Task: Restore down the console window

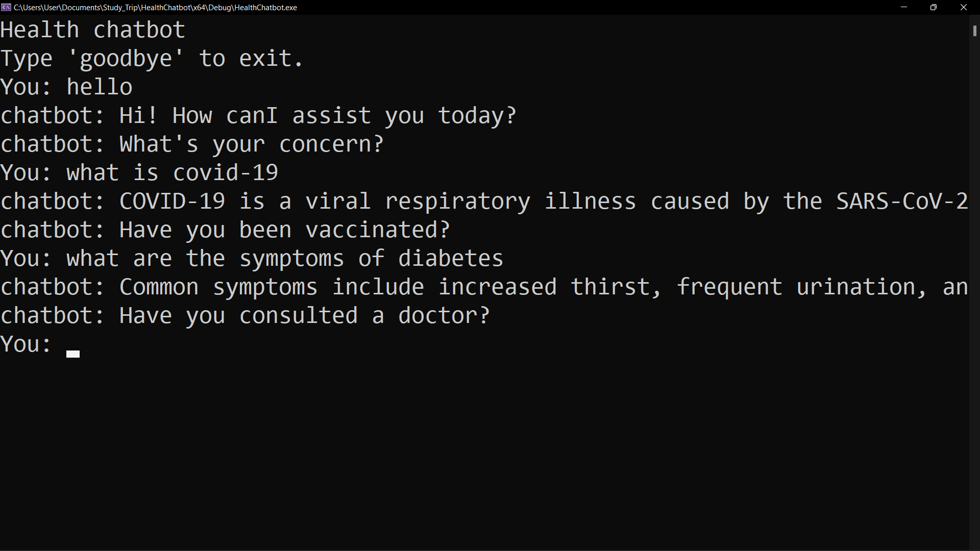Action: pyautogui.click(x=934, y=7)
